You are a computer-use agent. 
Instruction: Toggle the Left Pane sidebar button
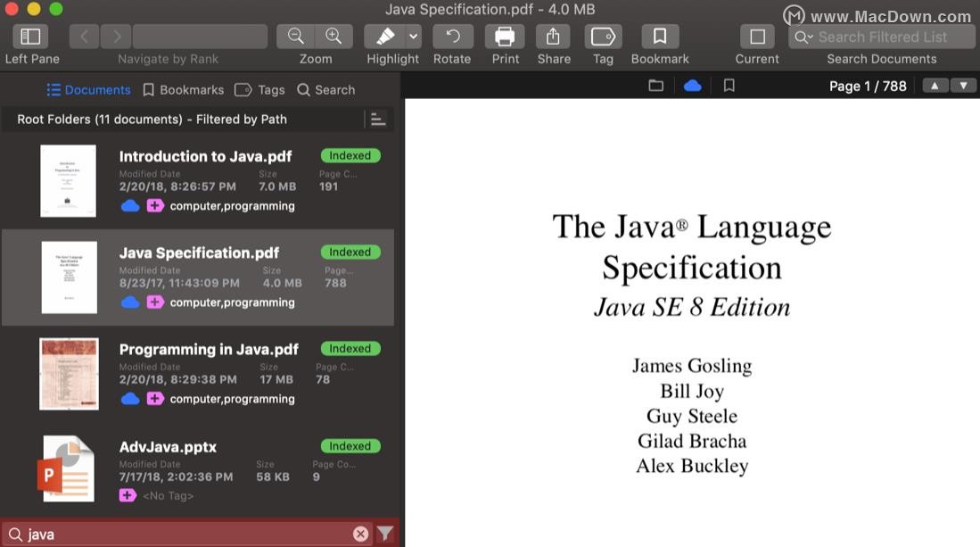coord(30,37)
